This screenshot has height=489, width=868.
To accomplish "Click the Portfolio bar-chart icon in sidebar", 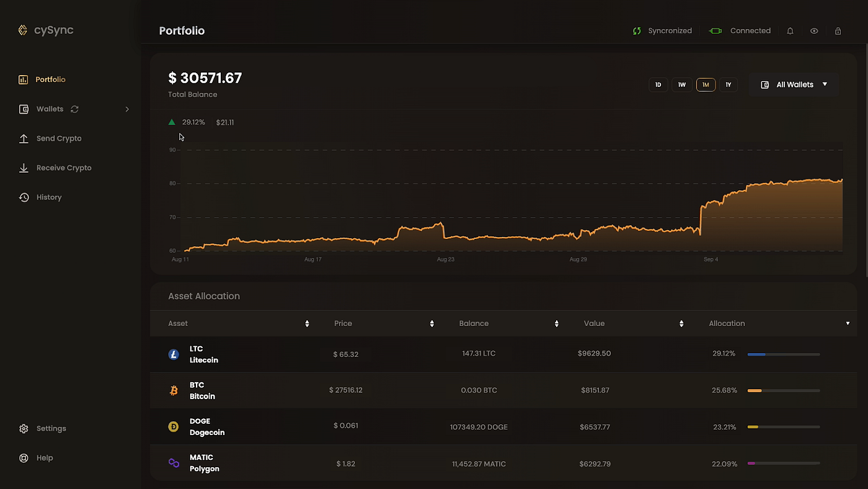I will click(x=24, y=79).
